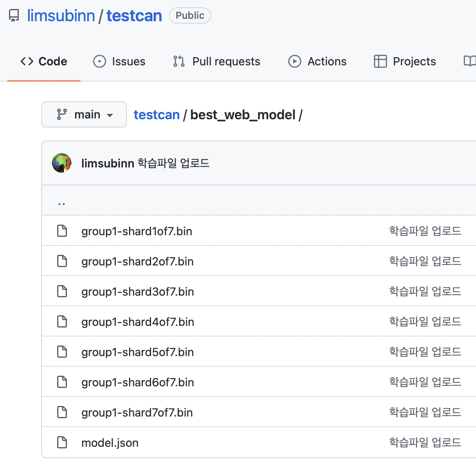Click the repository book icon beside limsubinn
This screenshot has height=468, width=476.
14,16
